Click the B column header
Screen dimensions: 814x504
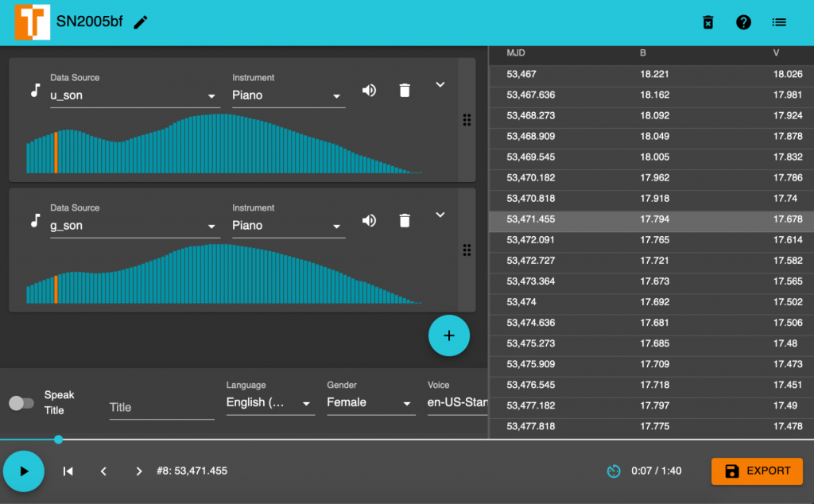642,53
